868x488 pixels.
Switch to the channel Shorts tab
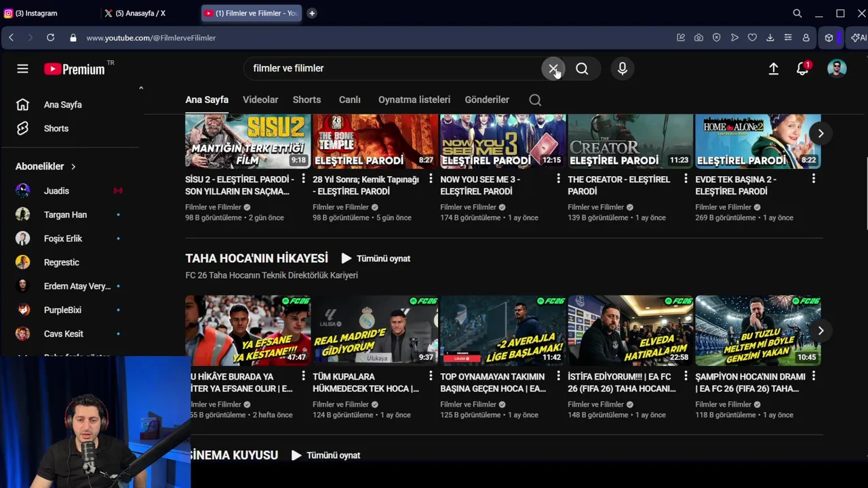(x=307, y=100)
